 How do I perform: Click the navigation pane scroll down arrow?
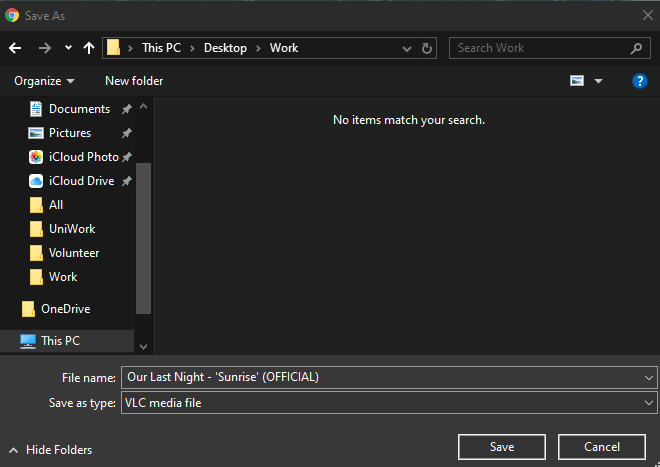[x=144, y=347]
